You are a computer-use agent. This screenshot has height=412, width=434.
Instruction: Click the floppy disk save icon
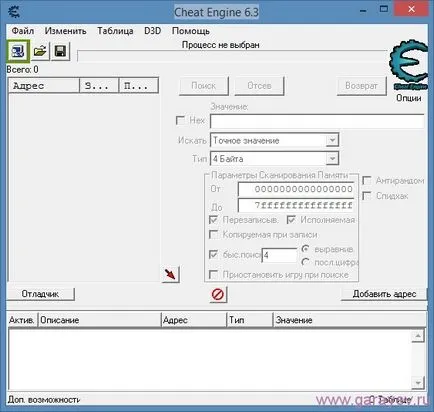coord(60,51)
